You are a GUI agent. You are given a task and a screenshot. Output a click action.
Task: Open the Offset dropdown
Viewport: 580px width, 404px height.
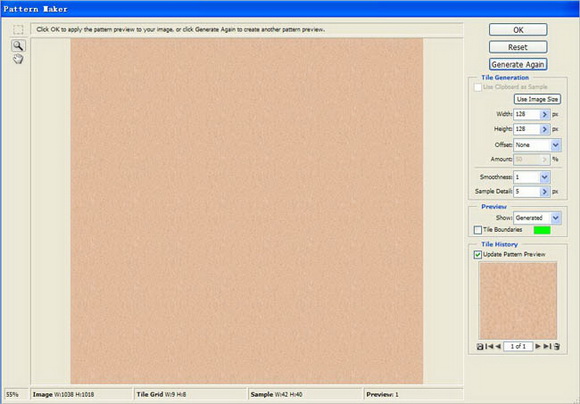pos(555,145)
